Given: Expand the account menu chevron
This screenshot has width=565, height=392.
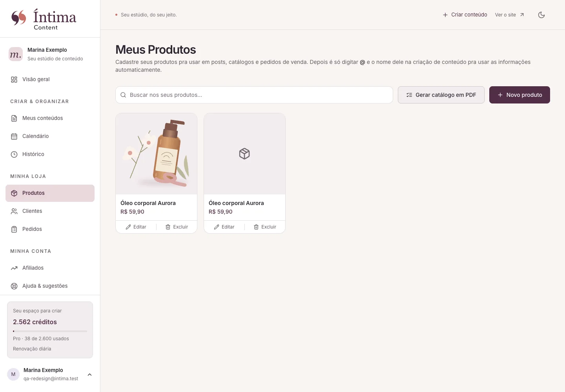Looking at the screenshot, I should 89,375.
